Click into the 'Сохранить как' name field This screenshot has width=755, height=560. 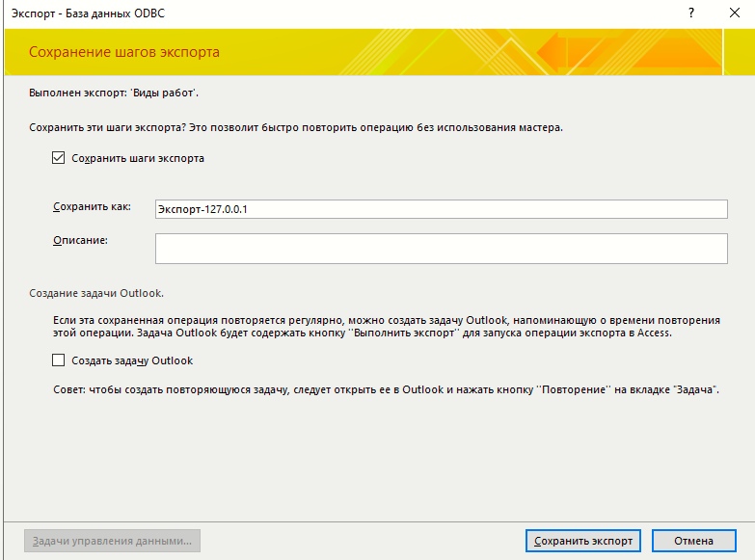441,209
